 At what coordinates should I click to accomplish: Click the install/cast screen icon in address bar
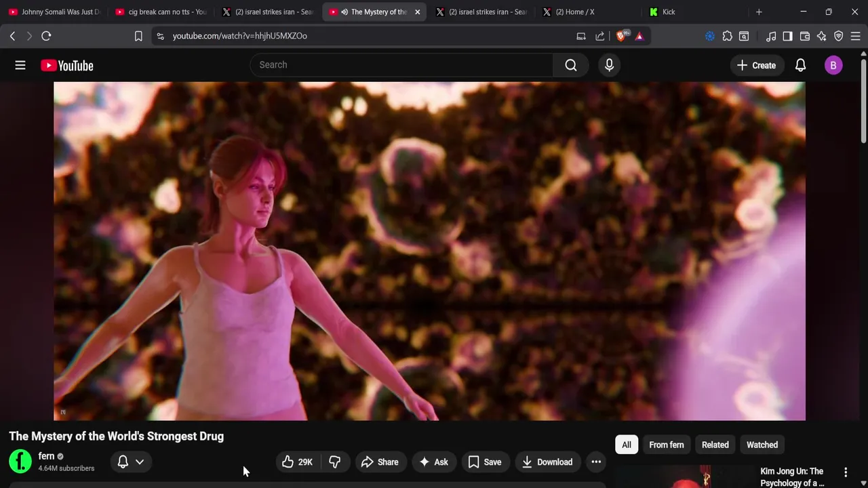click(581, 36)
